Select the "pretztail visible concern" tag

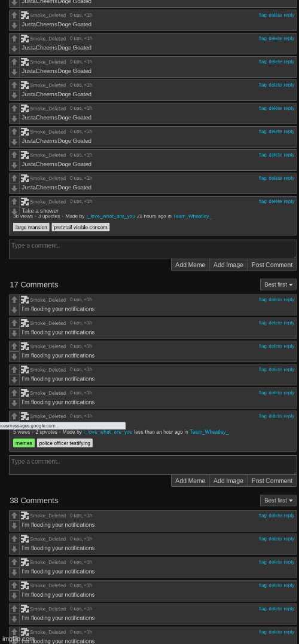(81, 227)
